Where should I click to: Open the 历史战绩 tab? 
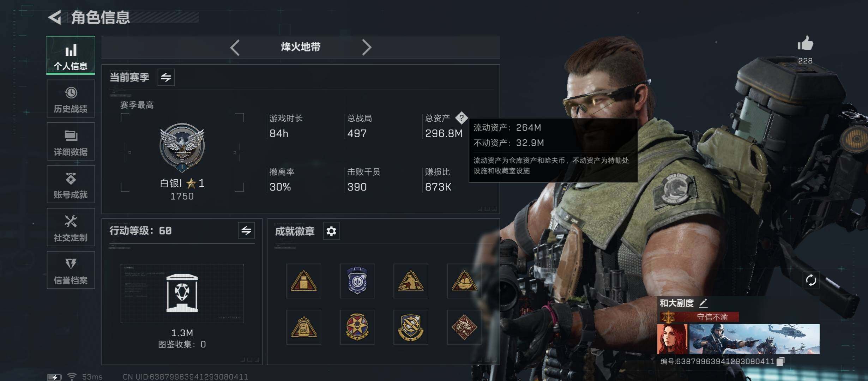click(71, 98)
